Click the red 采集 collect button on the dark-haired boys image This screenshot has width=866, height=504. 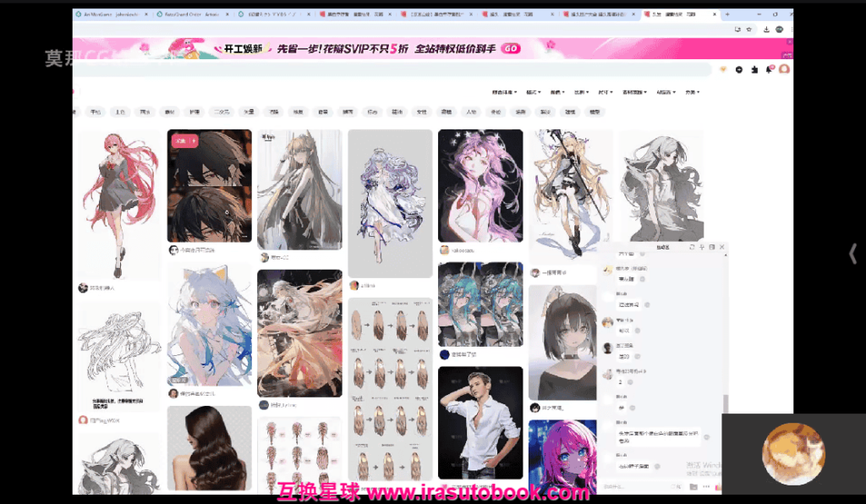[x=184, y=141]
